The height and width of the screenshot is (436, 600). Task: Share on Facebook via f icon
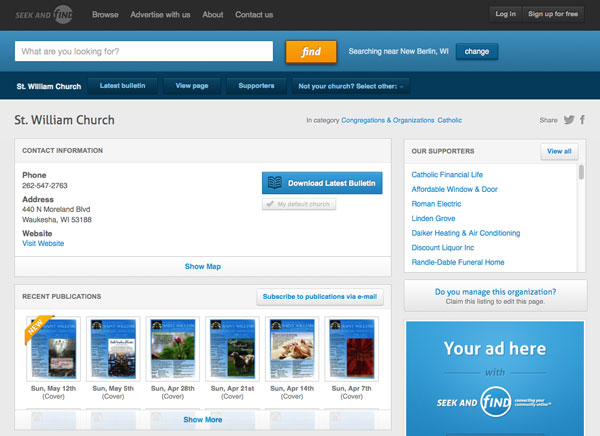(582, 120)
